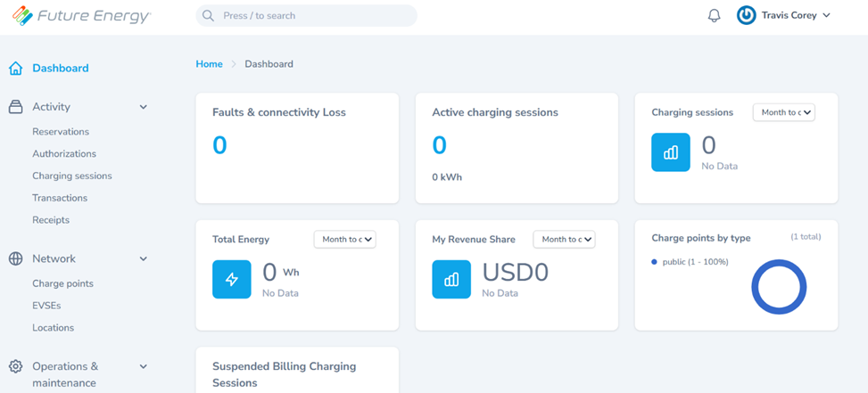The width and height of the screenshot is (868, 393).
Task: Click the notification bell icon
Action: 714,15
